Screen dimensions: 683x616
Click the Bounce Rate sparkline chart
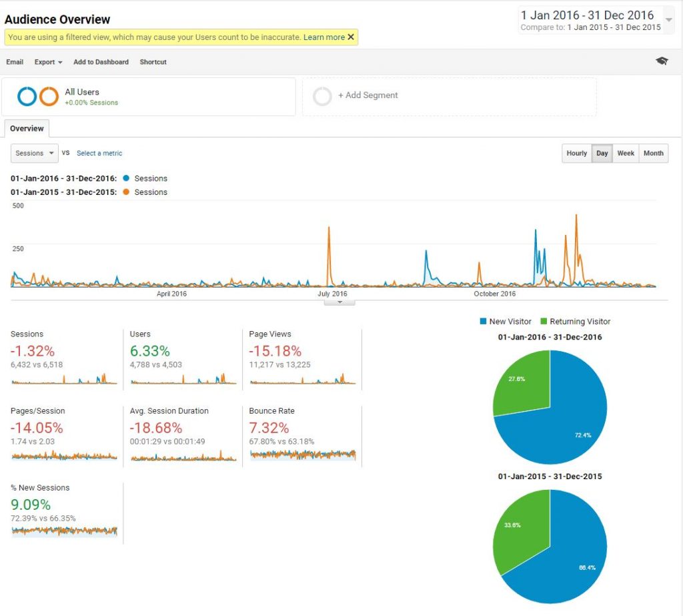(303, 454)
